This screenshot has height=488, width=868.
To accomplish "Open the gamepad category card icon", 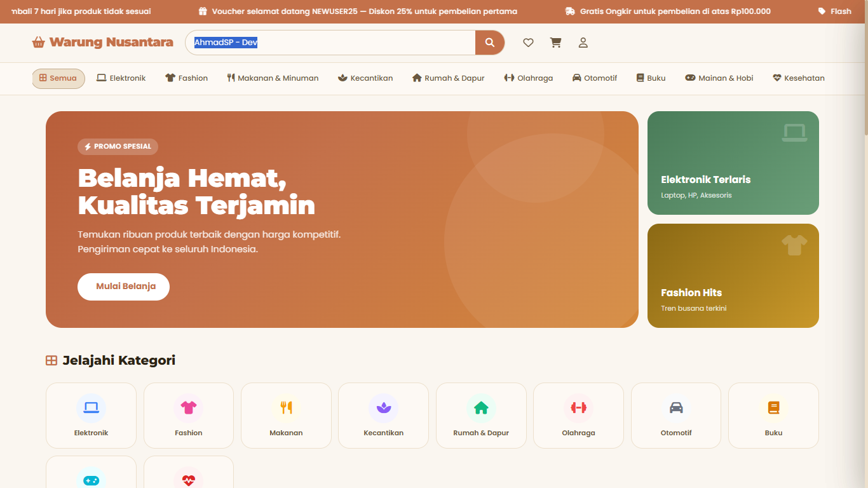I will [x=91, y=480].
